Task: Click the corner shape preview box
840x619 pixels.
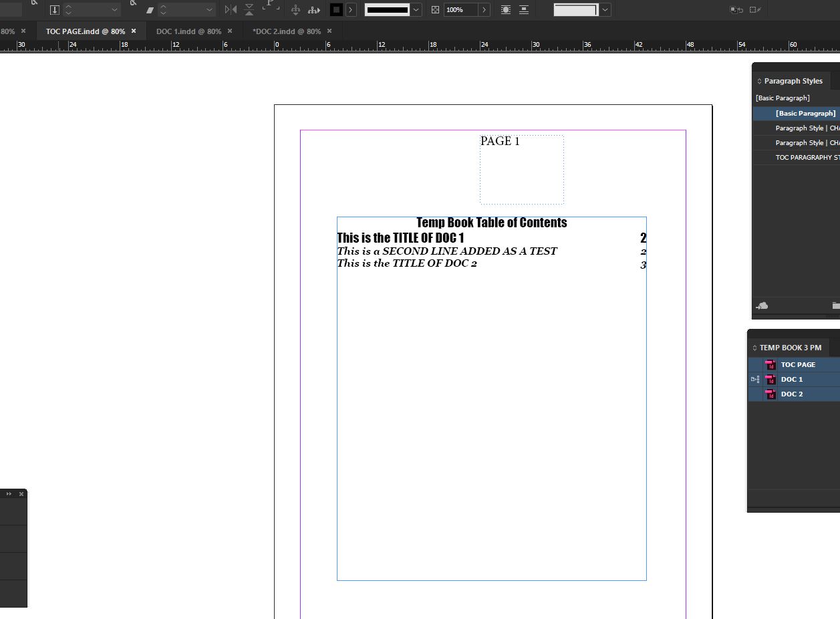Action: click(x=576, y=10)
